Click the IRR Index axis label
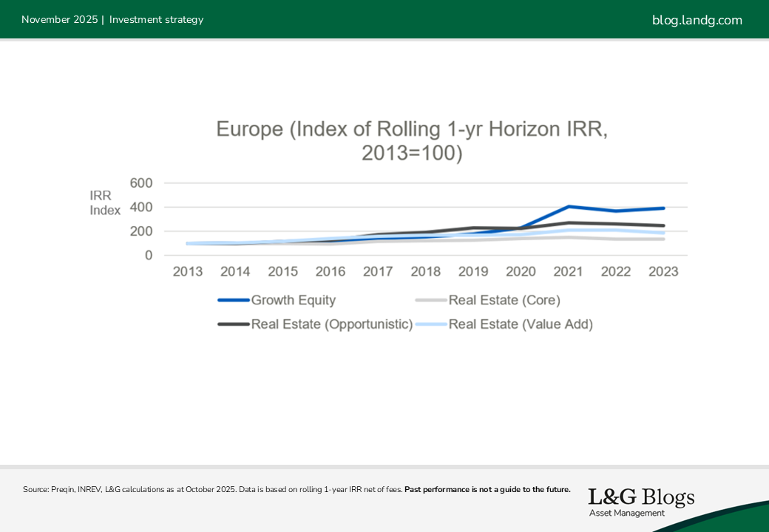Viewport: 769px width, 532px height. coord(104,202)
